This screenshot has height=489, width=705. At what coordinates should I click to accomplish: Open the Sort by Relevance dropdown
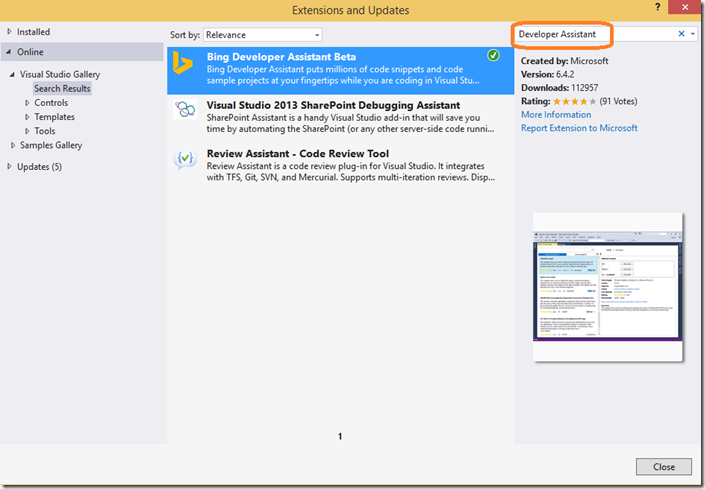[x=263, y=35]
